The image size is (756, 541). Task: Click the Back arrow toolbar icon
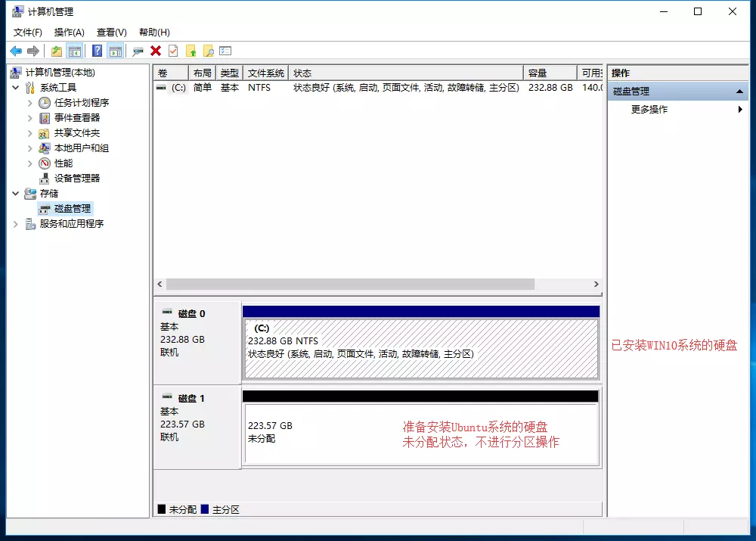tap(16, 51)
